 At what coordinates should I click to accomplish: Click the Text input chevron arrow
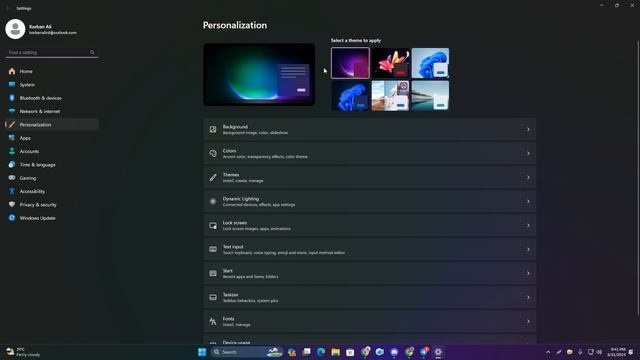click(x=527, y=249)
